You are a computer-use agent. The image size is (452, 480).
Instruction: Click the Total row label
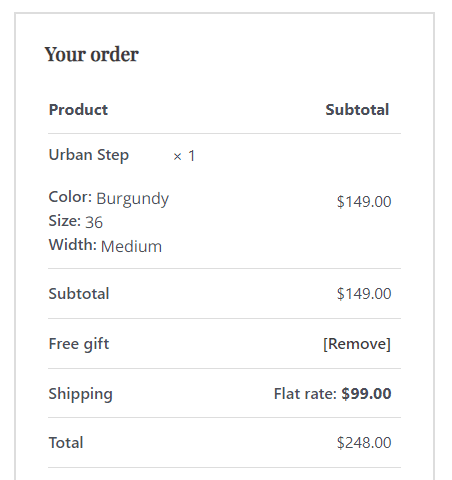click(x=66, y=443)
